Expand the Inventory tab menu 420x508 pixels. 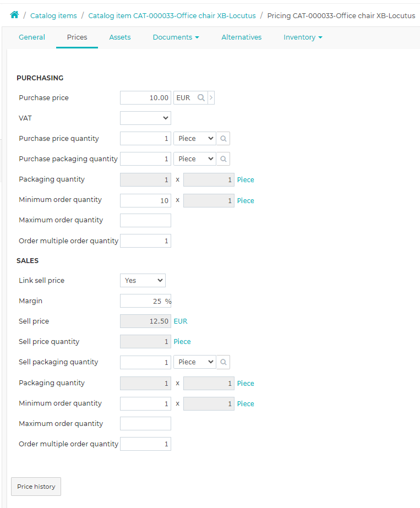click(303, 37)
